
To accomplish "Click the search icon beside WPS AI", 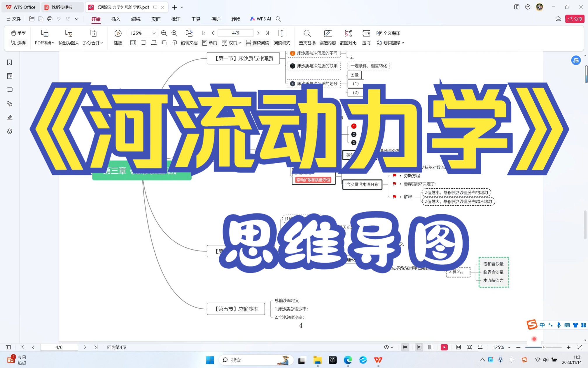I will coord(278,19).
